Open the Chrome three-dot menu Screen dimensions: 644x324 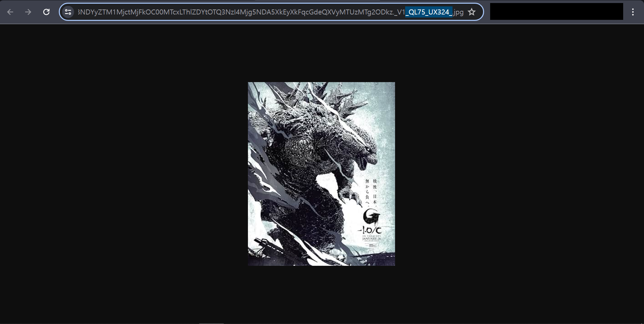[633, 12]
